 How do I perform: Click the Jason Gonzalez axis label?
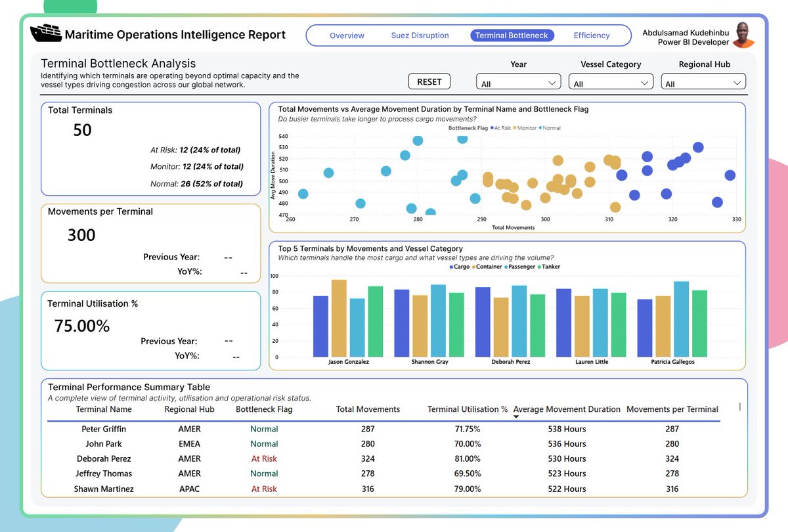click(348, 362)
